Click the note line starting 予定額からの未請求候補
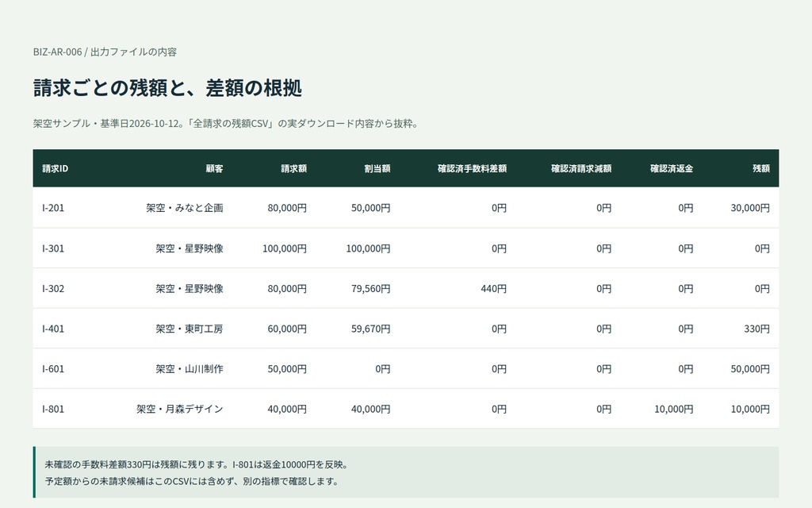The height and width of the screenshot is (508, 812). pyautogui.click(x=193, y=481)
